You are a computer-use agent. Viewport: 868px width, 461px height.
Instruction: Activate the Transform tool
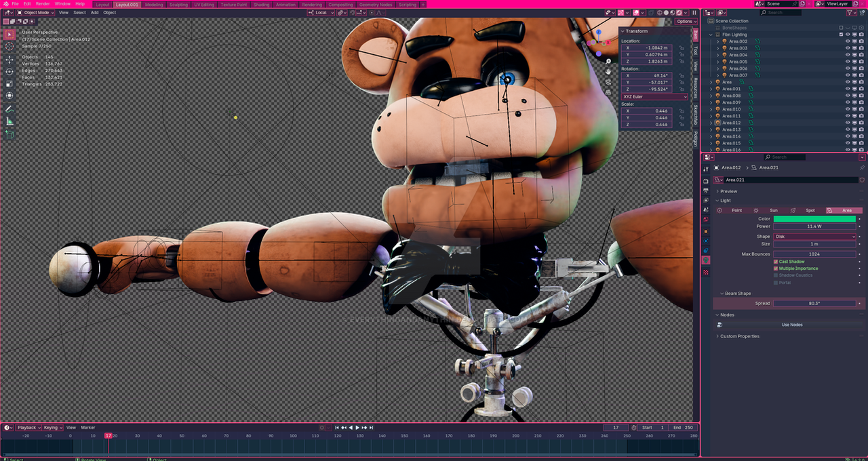(9, 96)
